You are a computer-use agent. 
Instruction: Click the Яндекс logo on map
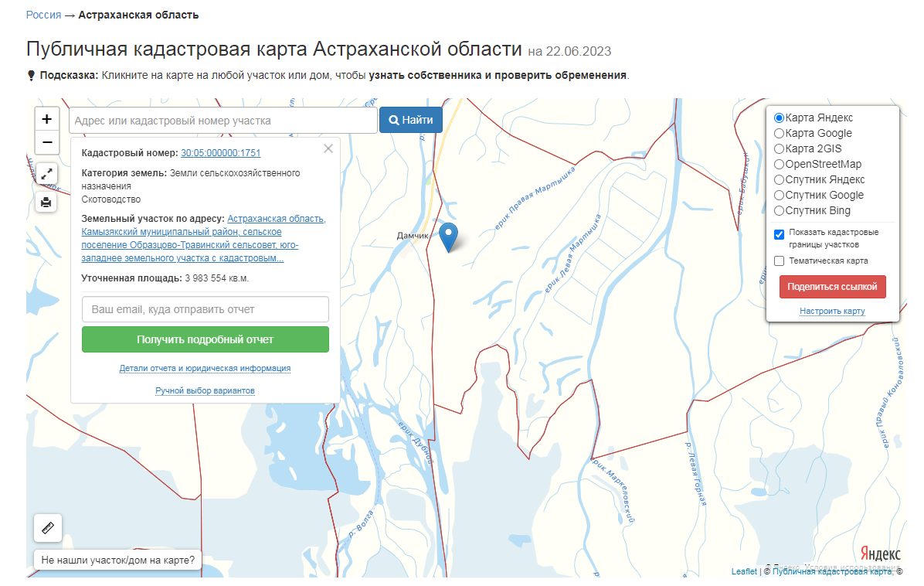pyautogui.click(x=881, y=554)
